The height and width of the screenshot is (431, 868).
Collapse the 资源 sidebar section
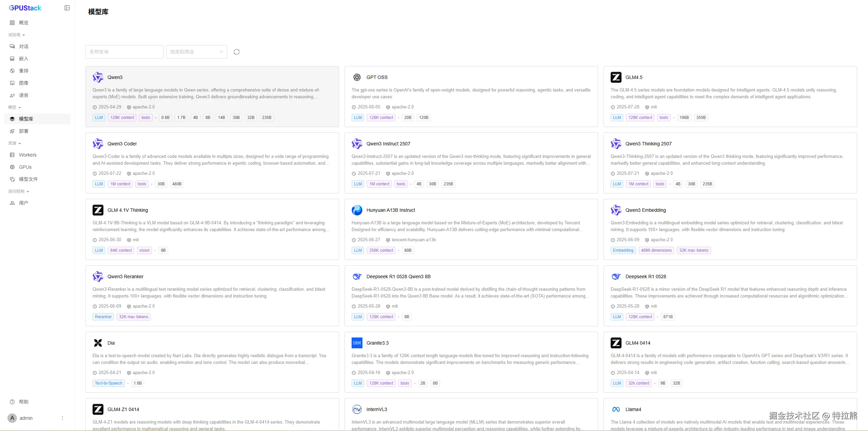[15, 143]
